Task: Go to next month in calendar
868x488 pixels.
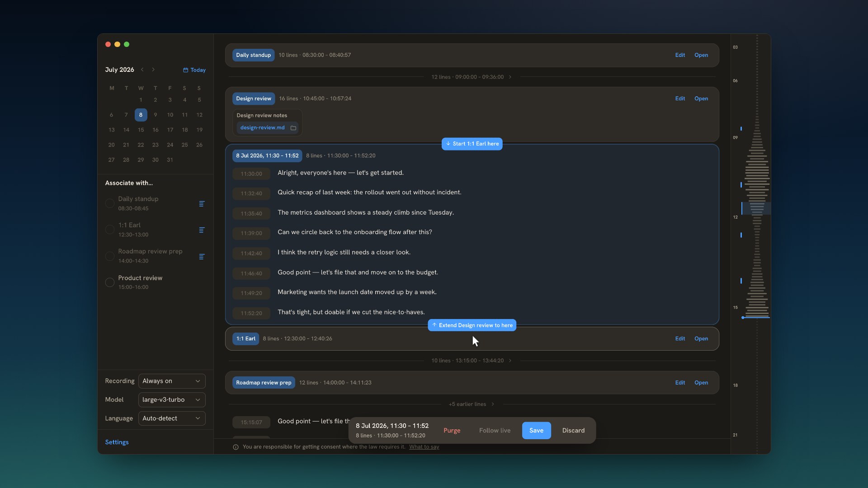Action: click(153, 70)
